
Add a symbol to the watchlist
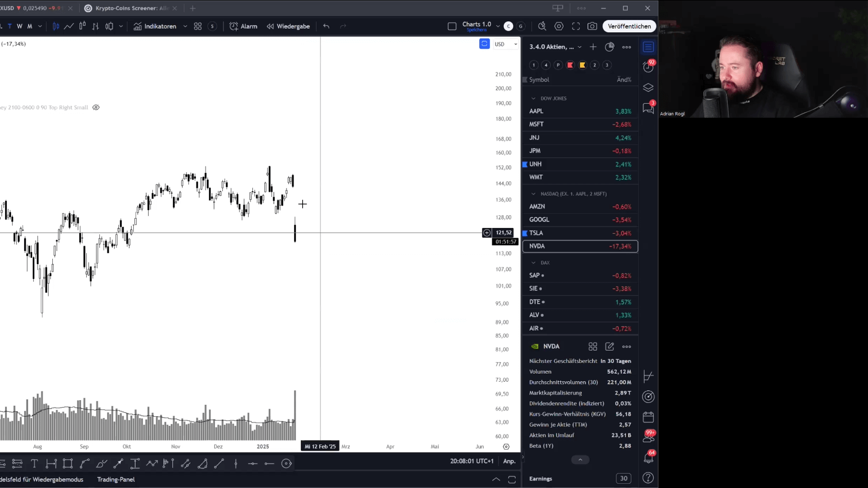coord(593,47)
